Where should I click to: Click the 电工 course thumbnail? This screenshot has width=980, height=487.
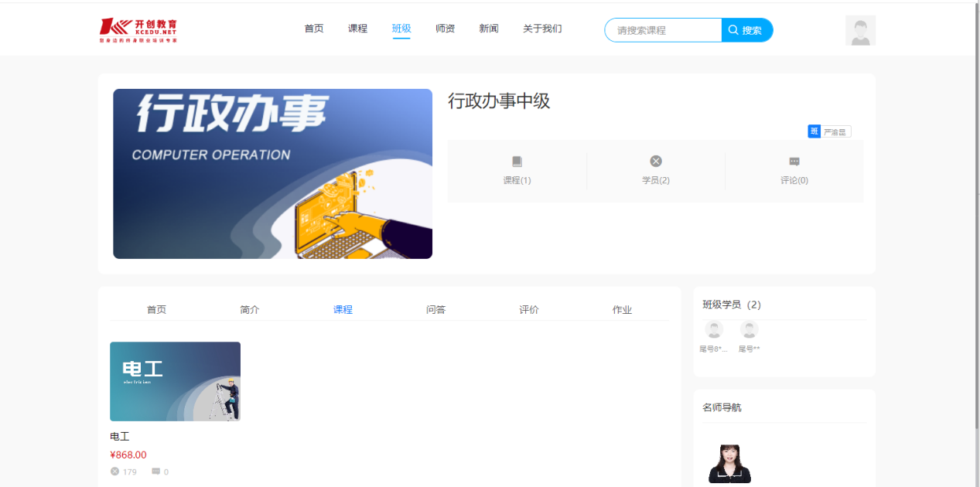click(175, 381)
